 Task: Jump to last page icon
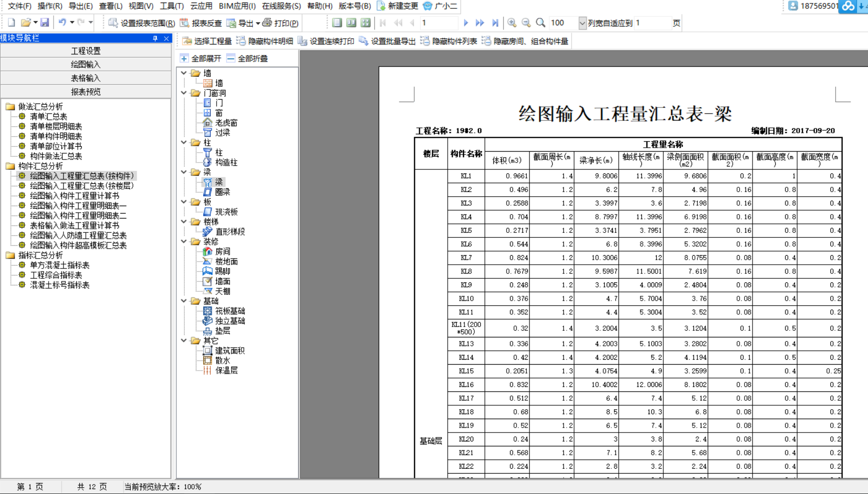[x=495, y=23]
